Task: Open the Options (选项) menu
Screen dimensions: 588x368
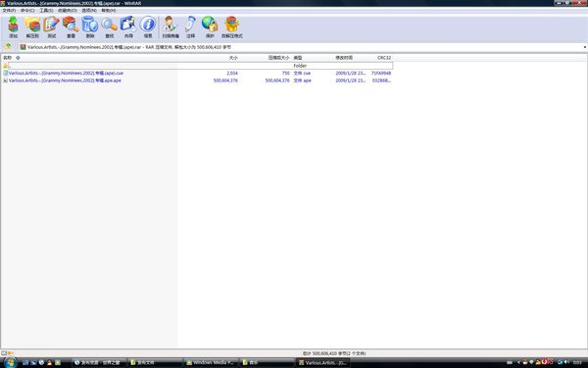Action: 89,11
